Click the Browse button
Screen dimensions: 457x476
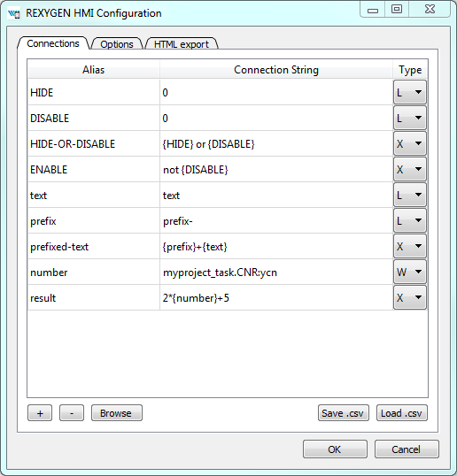[117, 413]
